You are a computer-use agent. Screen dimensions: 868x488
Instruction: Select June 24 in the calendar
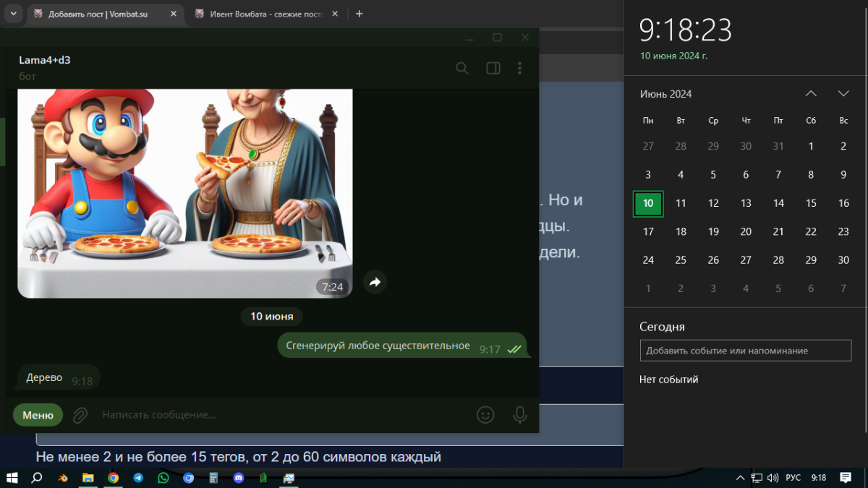click(x=648, y=260)
